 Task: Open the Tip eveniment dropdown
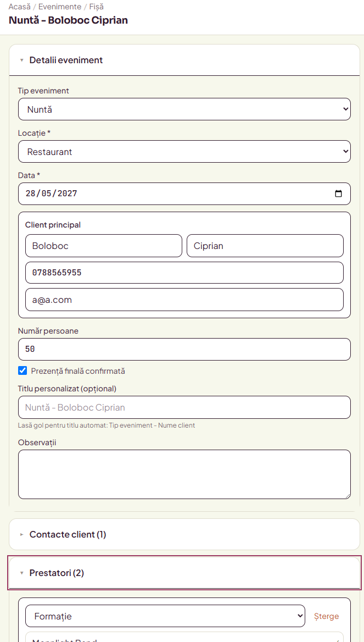[184, 109]
